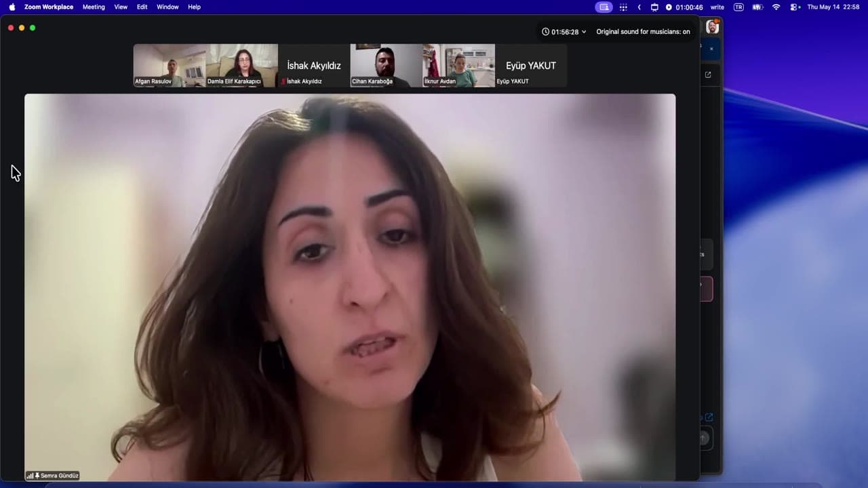The image size is (868, 488).
Task: Minimize the Zoom meeting window
Action: point(22,28)
